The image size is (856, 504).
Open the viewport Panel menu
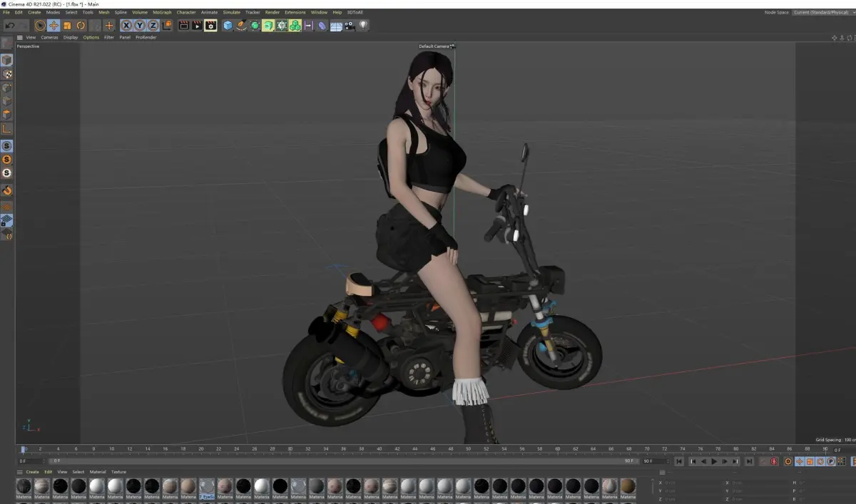tap(125, 37)
